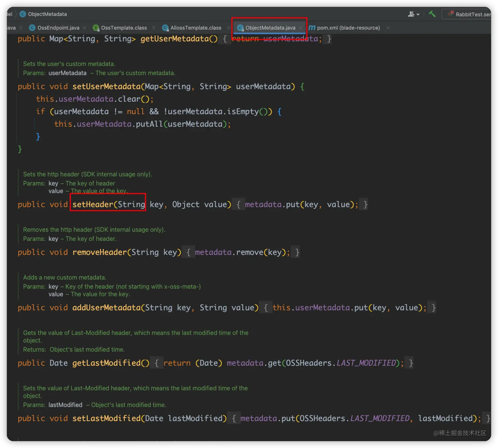498x448 pixels.
Task: Click the removeHeader method name
Action: click(x=99, y=253)
